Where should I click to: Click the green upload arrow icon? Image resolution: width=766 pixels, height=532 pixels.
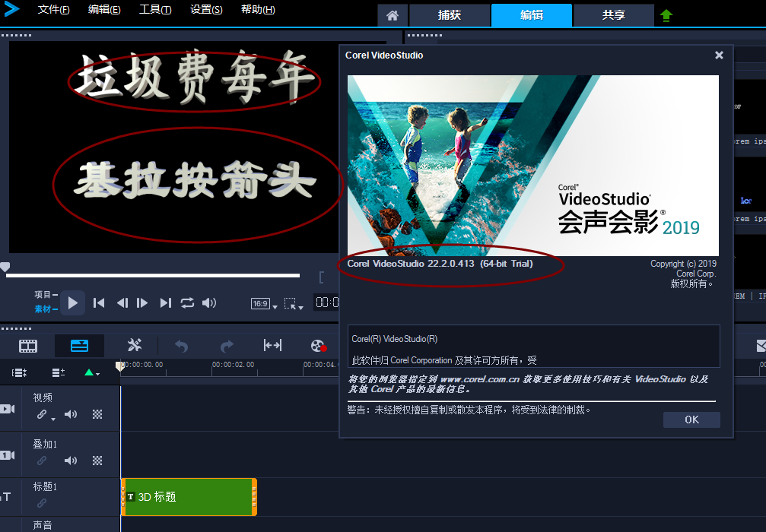[x=666, y=16]
